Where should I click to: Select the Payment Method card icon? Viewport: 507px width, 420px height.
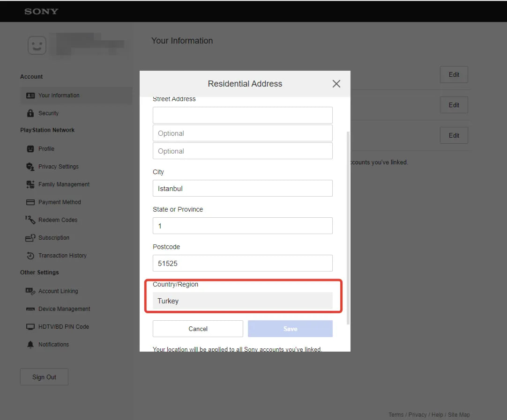tap(30, 202)
